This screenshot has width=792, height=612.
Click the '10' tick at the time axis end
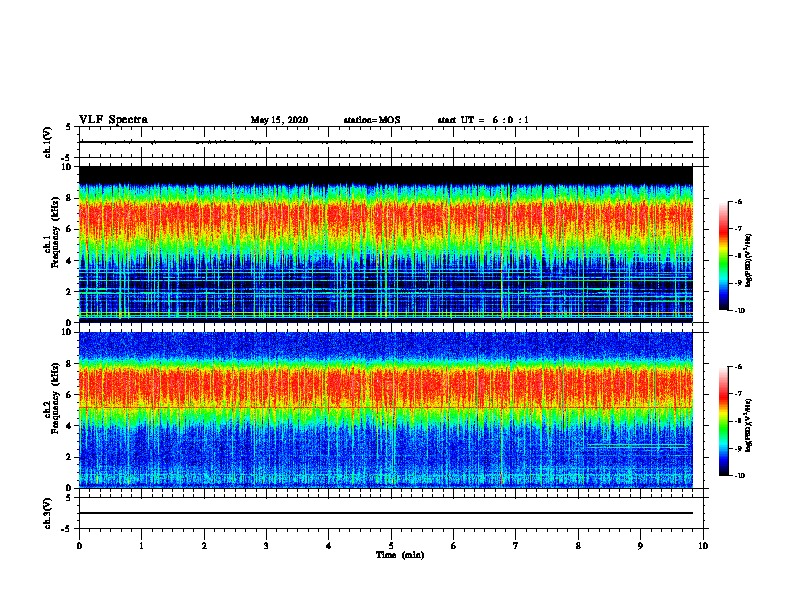click(703, 546)
